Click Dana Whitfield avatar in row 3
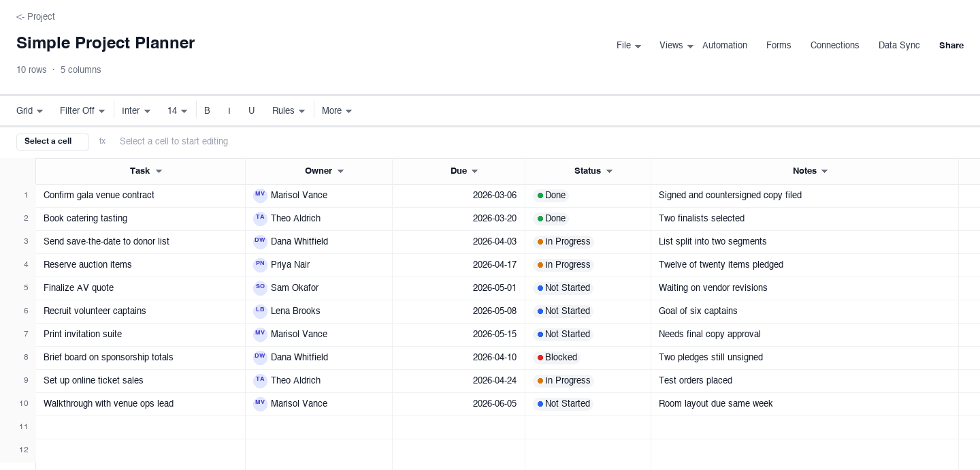 (x=260, y=241)
